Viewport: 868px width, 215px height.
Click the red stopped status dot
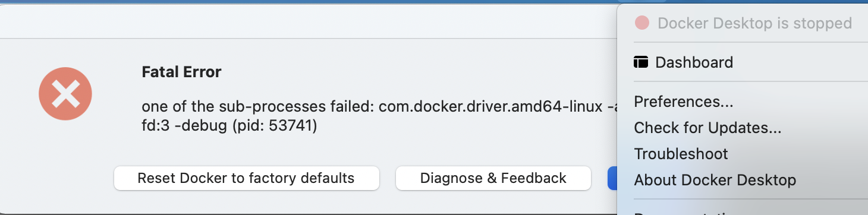coord(642,23)
